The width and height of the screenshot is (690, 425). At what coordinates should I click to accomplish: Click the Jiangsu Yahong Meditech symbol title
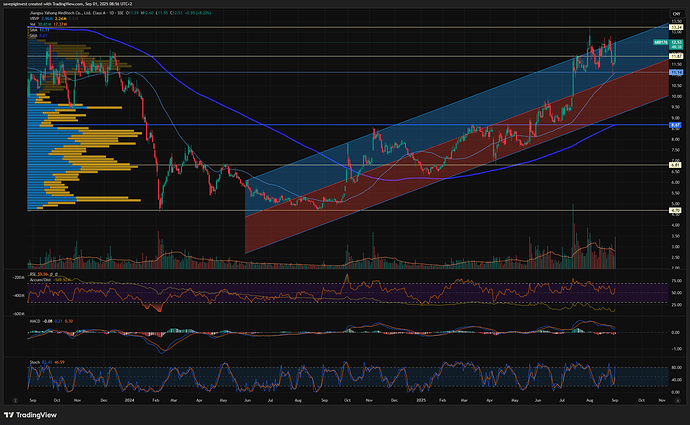coord(77,13)
